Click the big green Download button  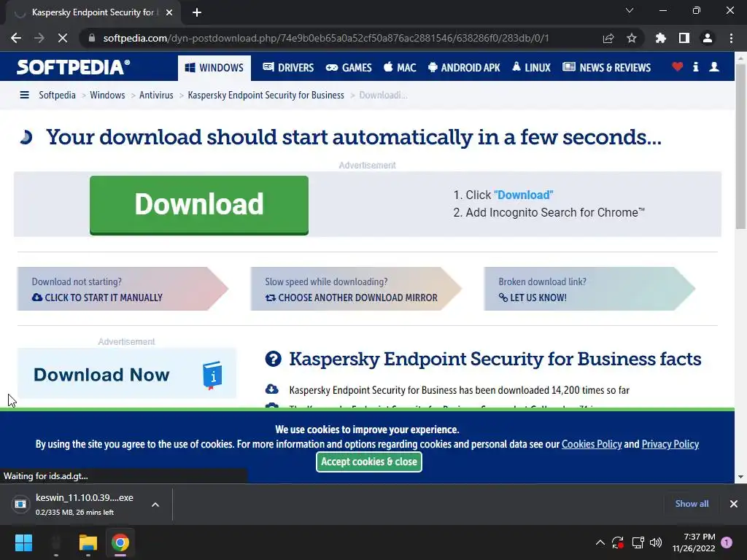coord(199,205)
